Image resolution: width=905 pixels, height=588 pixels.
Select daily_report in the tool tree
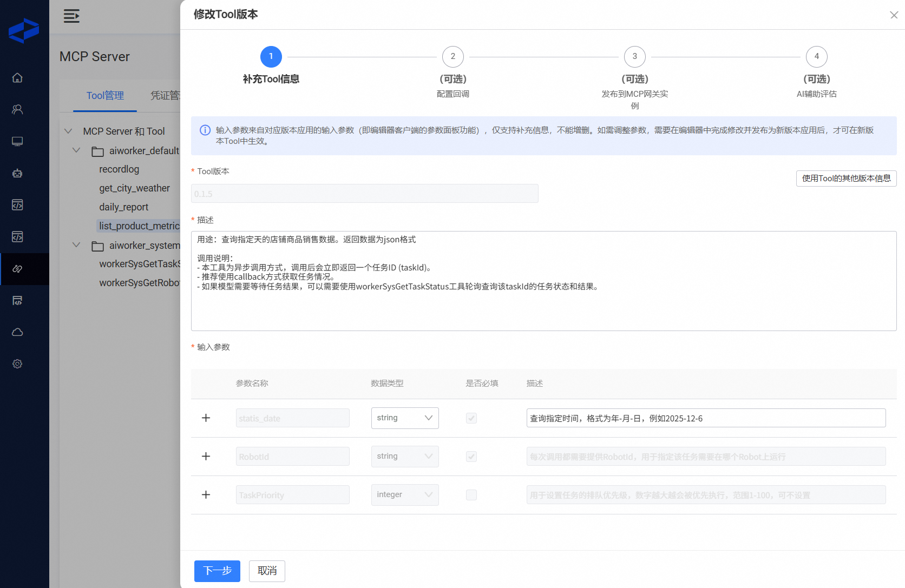123,207
